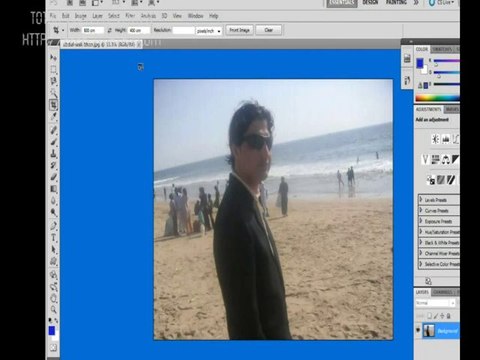Toggle lock image pixels
This screenshot has width=480, height=360.
pos(436,316)
